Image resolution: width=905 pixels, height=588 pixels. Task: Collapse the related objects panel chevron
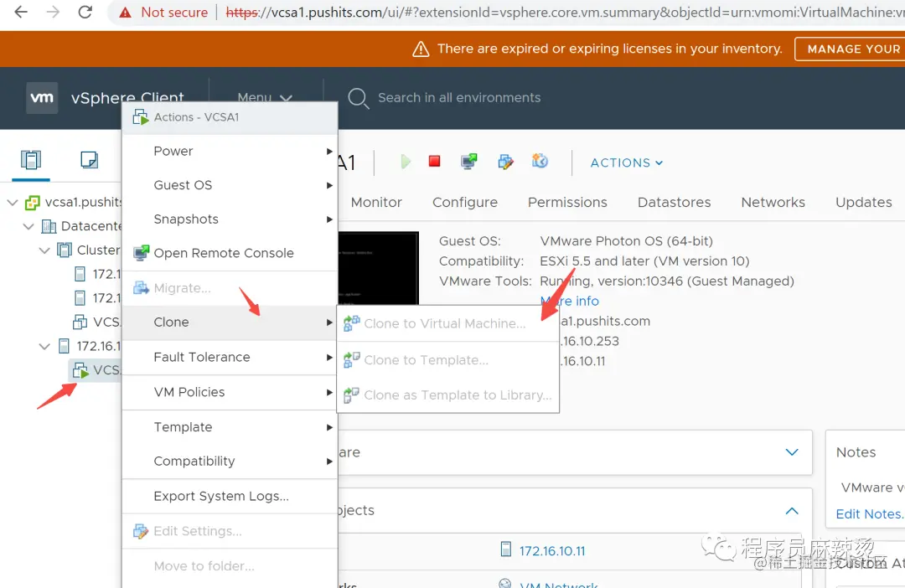pos(792,511)
